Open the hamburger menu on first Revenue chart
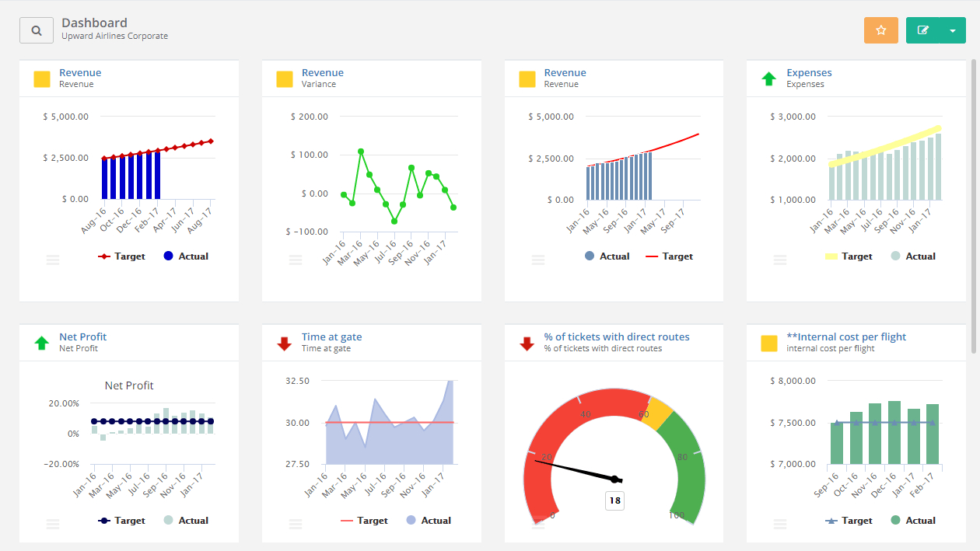Screen dimensions: 980x551 [53, 260]
